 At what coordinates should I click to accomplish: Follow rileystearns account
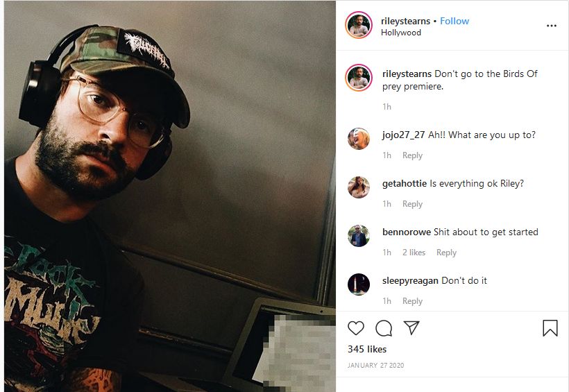455,21
